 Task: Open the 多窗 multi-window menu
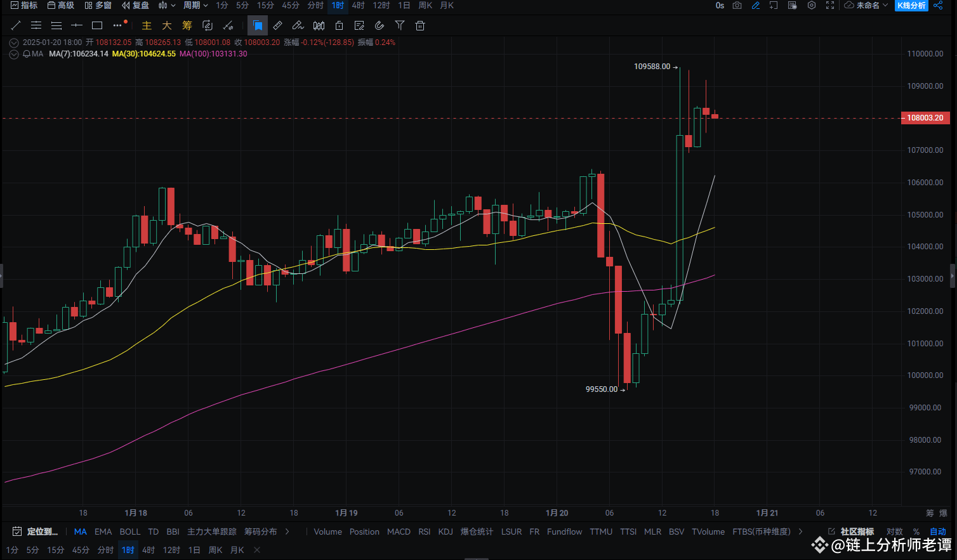pyautogui.click(x=98, y=5)
